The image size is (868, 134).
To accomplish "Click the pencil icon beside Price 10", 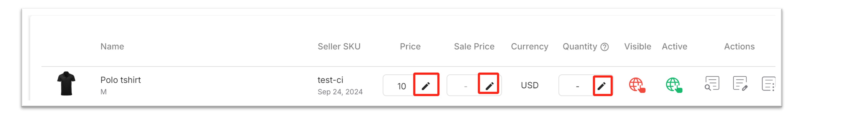I will click(x=426, y=86).
